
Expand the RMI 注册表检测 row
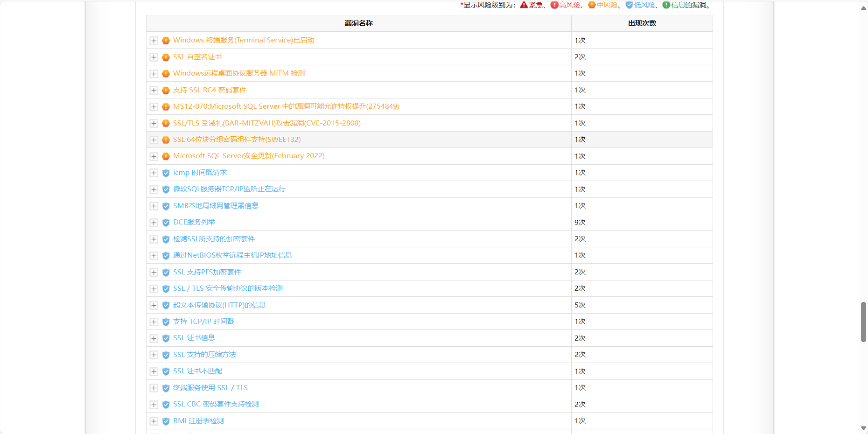(154, 421)
